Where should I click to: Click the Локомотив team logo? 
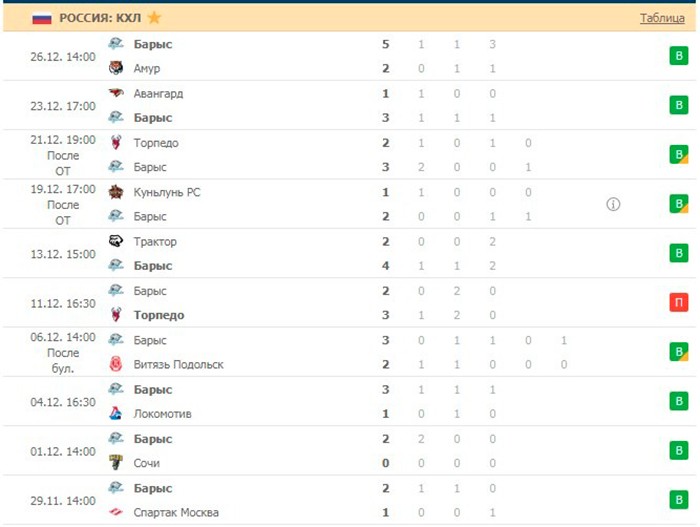tap(116, 413)
